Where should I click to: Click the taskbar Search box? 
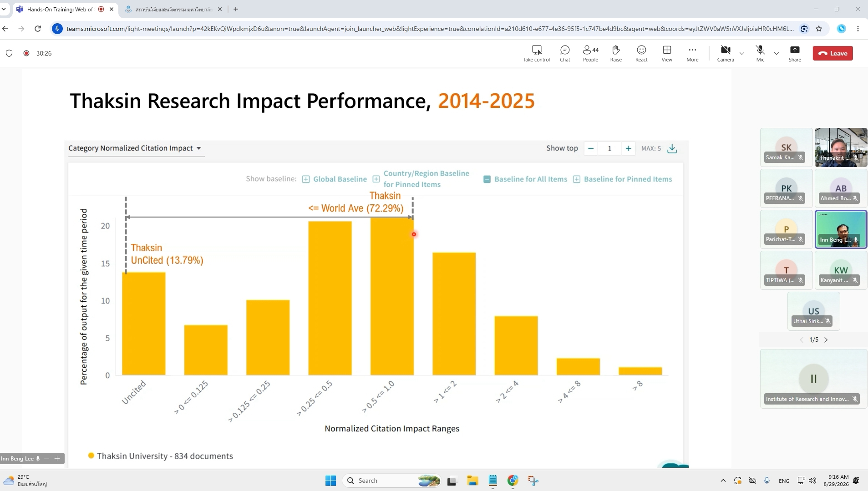pyautogui.click(x=392, y=481)
